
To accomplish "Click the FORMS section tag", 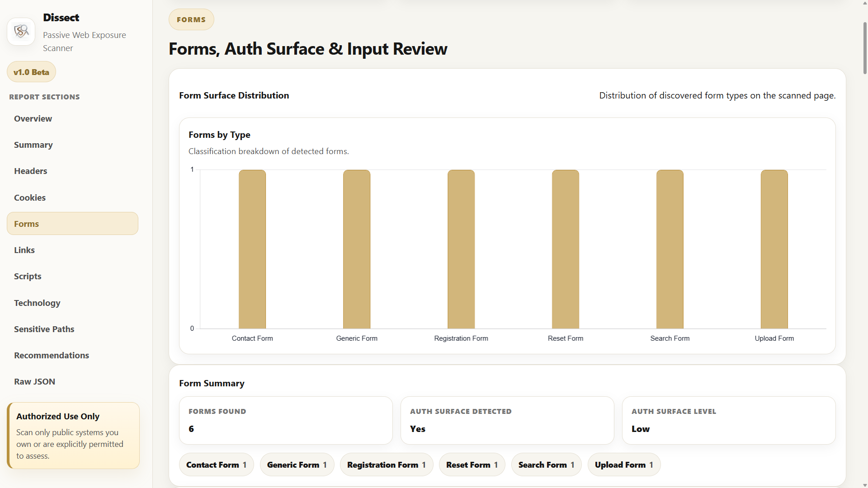I will coord(191,19).
